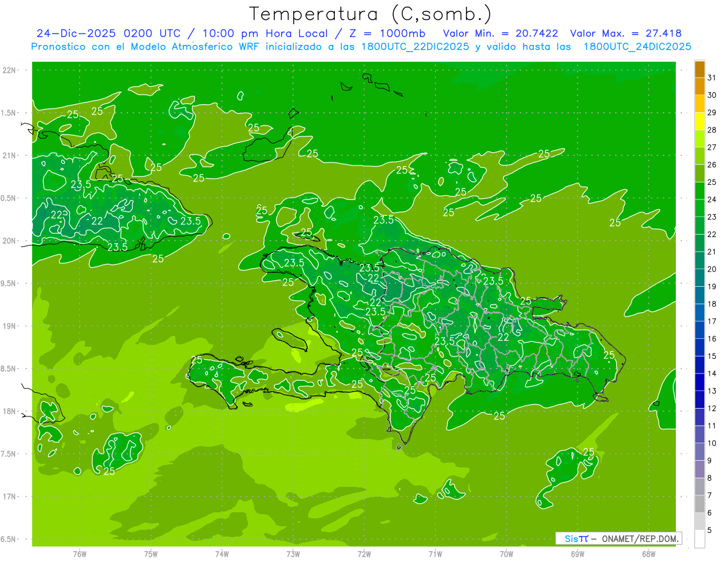Viewport: 728px width, 562px height.
Task: Click the dark blue swatch between 13 and 14
Action: [x=699, y=382]
